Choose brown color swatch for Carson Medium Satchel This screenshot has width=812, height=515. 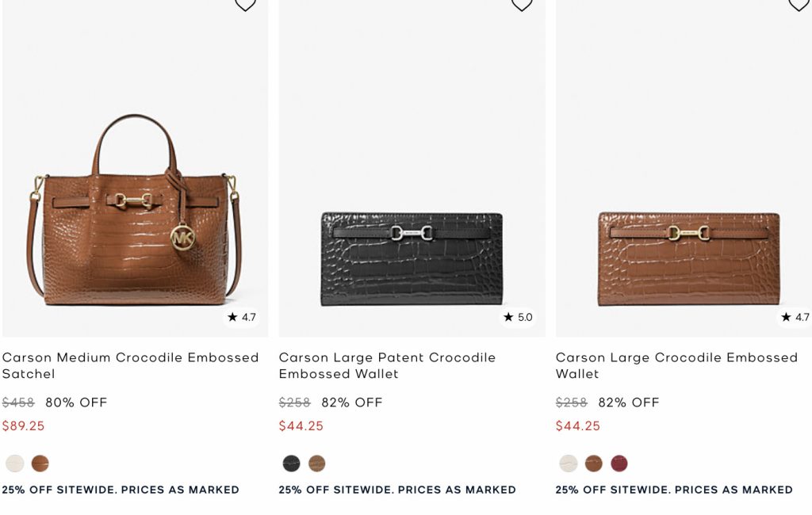pyautogui.click(x=40, y=463)
